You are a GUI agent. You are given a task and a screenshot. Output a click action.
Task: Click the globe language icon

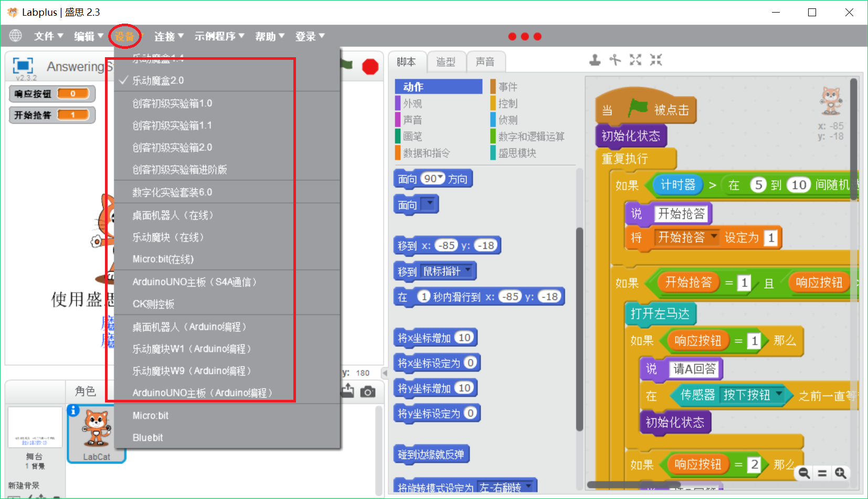[16, 36]
